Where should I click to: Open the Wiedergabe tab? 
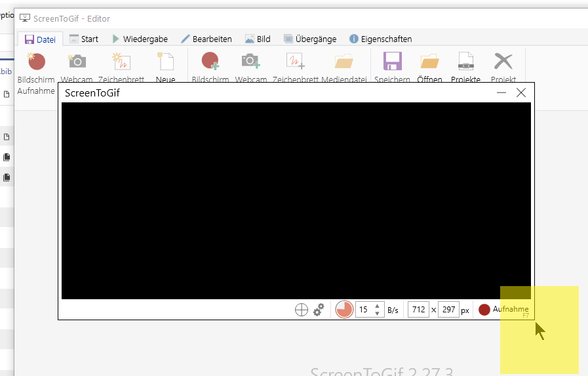(140, 39)
